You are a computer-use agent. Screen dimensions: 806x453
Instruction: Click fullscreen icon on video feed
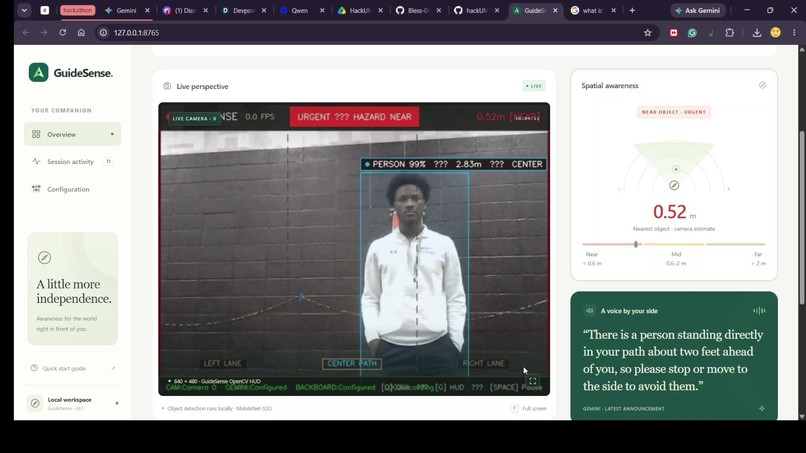tap(533, 381)
